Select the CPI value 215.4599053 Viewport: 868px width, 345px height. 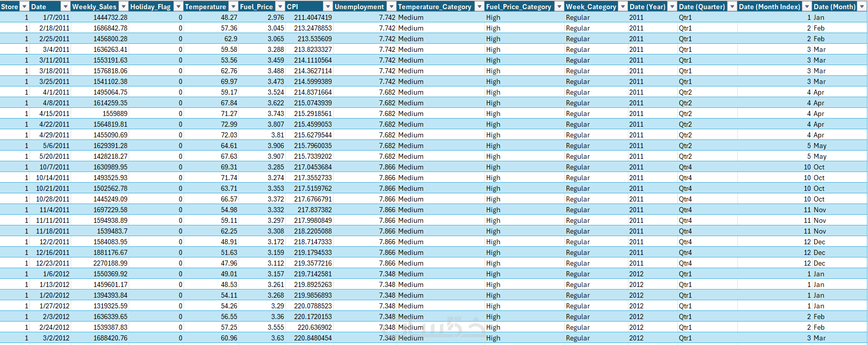point(313,124)
